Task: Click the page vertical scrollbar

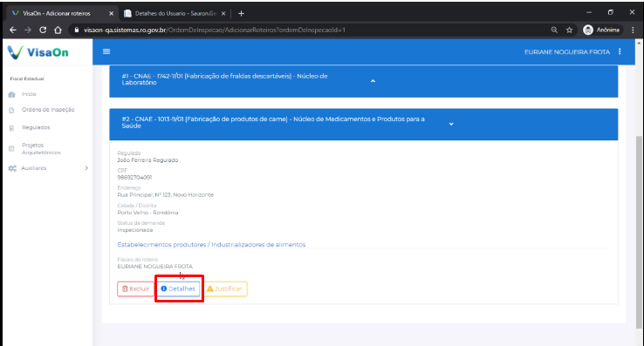Action: (639, 232)
